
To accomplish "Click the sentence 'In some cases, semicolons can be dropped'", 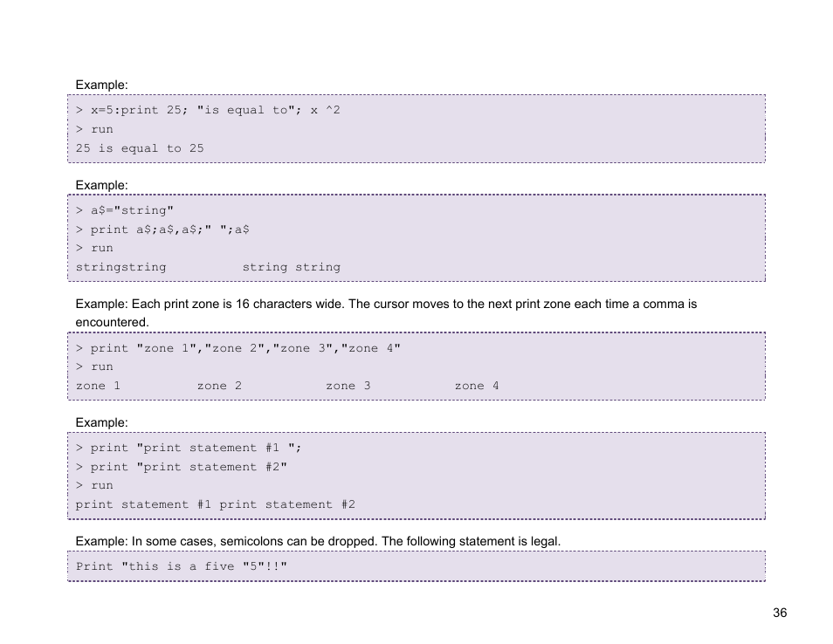I will coord(254,542).
